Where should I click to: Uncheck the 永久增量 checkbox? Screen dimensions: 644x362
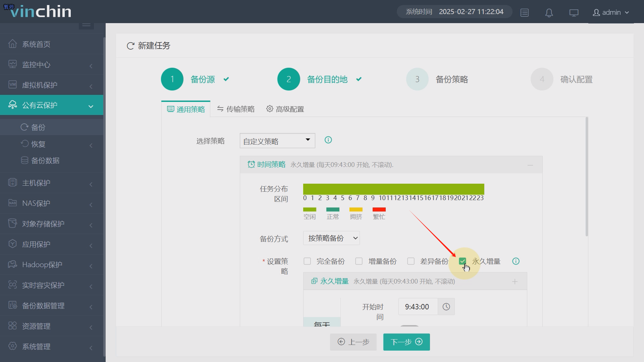pos(463,261)
